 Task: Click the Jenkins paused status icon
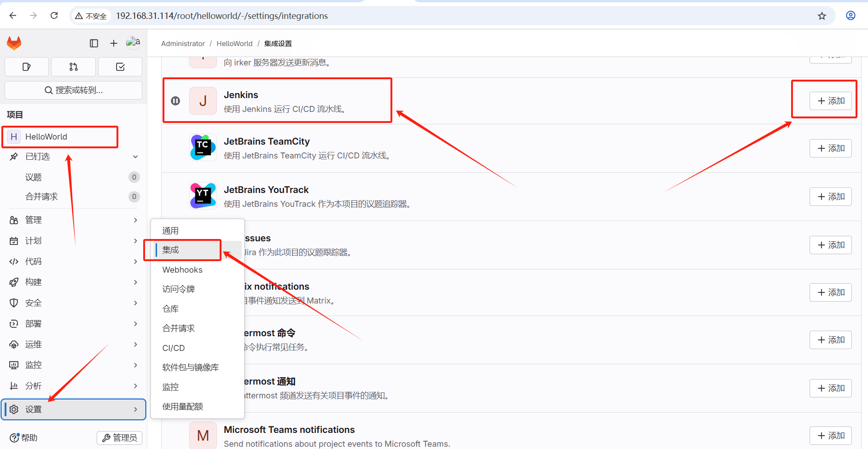(175, 101)
